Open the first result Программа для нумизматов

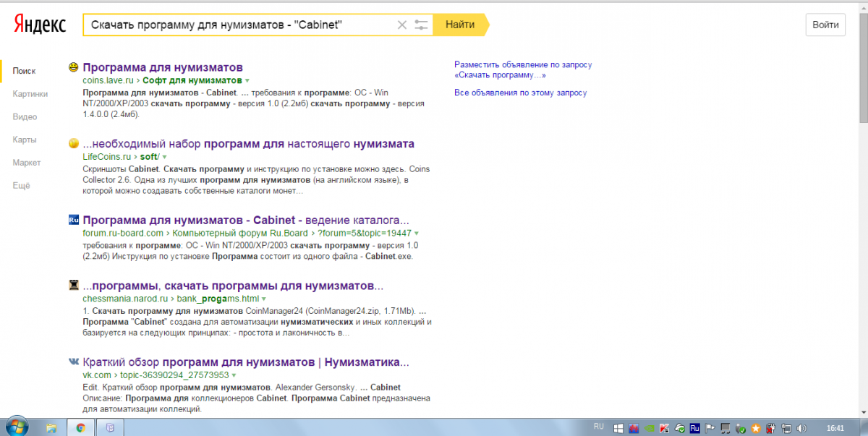tap(163, 67)
